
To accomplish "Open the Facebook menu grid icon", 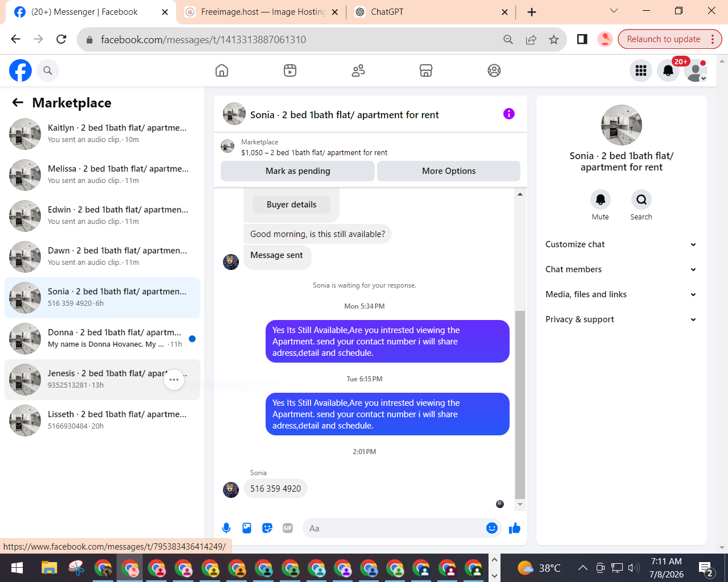I will [x=641, y=70].
